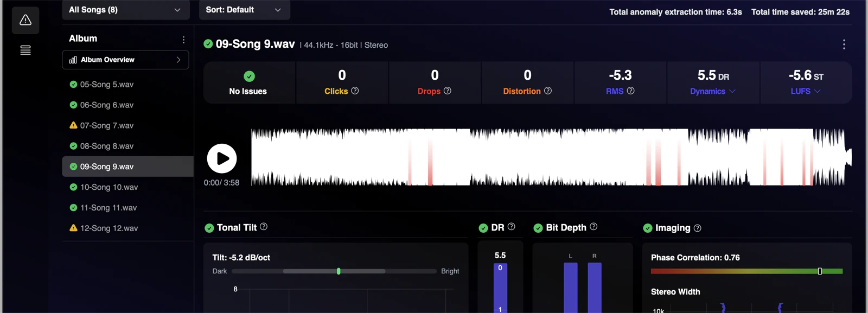Image resolution: width=868 pixels, height=313 pixels.
Task: Select 06-Song 6.wav in album list
Action: coord(128,105)
